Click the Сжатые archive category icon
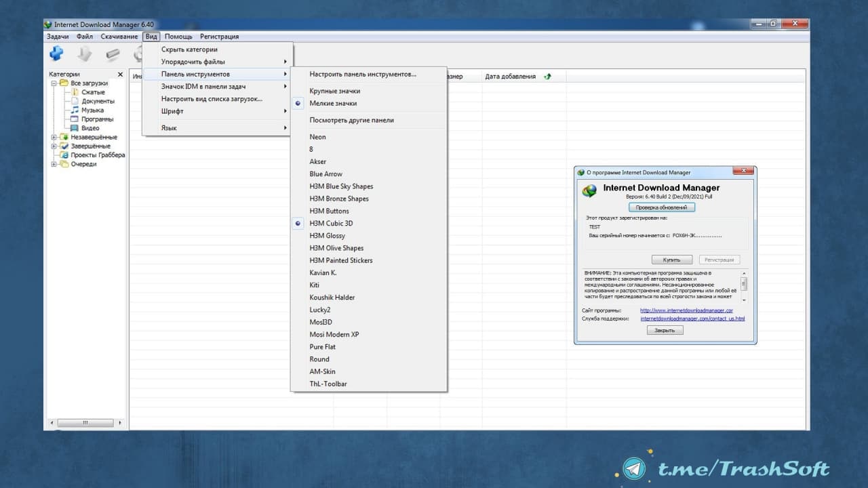The height and width of the screenshot is (488, 868). tap(75, 92)
